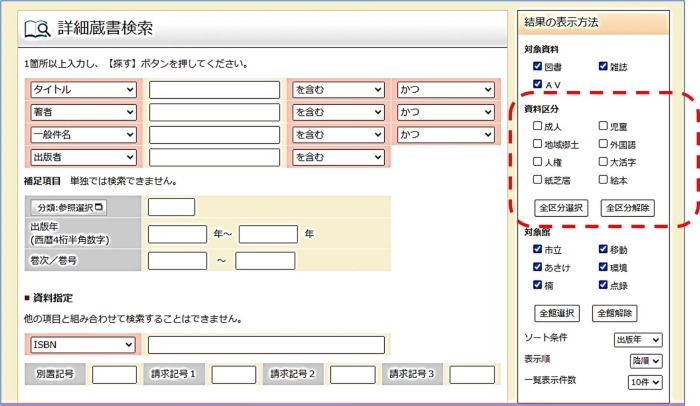Toggle the あさけ library checkbox
700x406 pixels.
(x=538, y=267)
